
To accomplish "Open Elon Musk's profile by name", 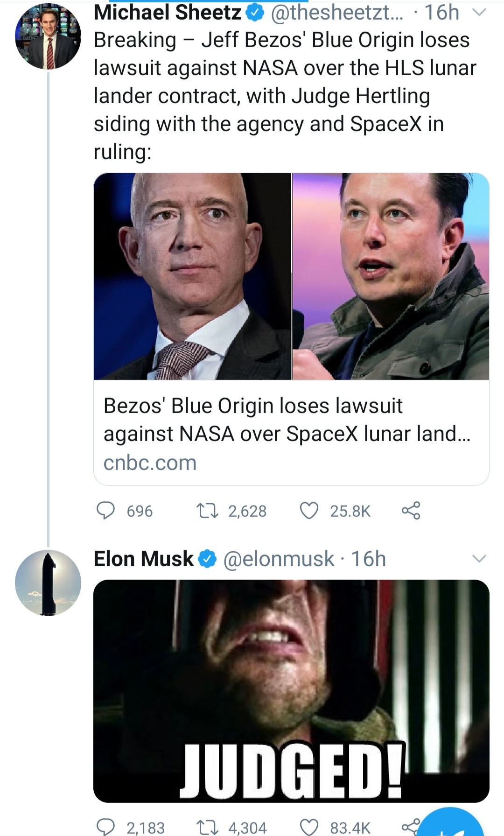I will tap(143, 559).
